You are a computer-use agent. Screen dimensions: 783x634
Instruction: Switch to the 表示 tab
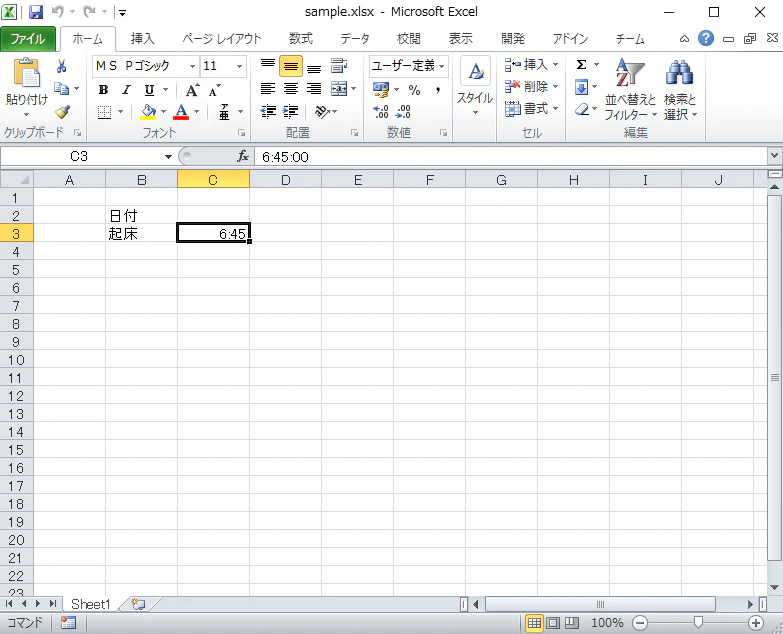460,38
